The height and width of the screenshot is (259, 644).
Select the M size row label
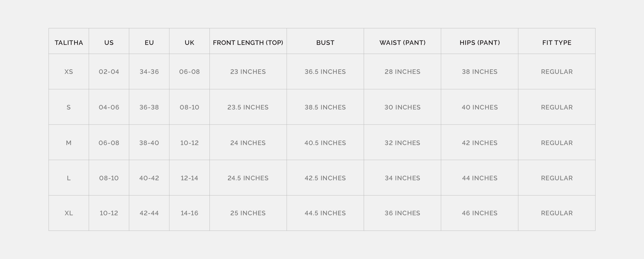[69, 143]
